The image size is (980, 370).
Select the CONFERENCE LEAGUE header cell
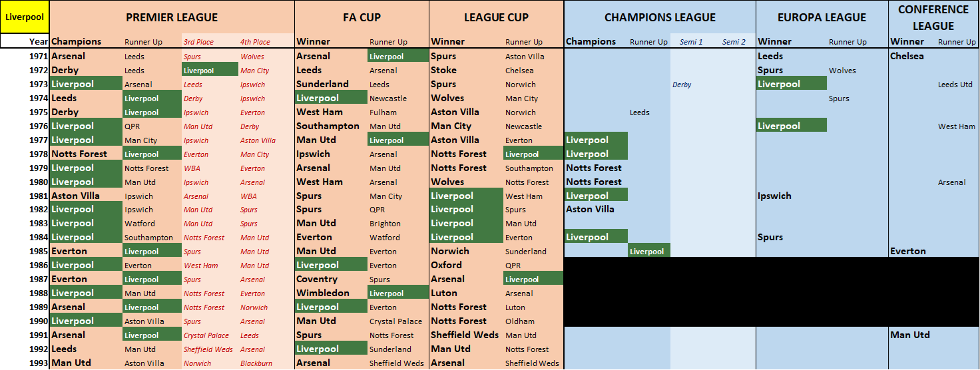tap(933, 17)
